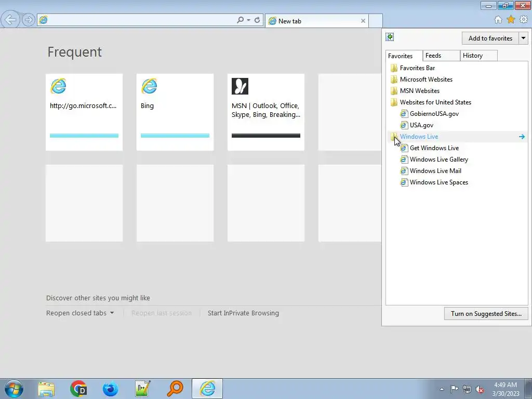532x399 pixels.
Task: Click the MSN butterfly icon
Action: [x=240, y=86]
